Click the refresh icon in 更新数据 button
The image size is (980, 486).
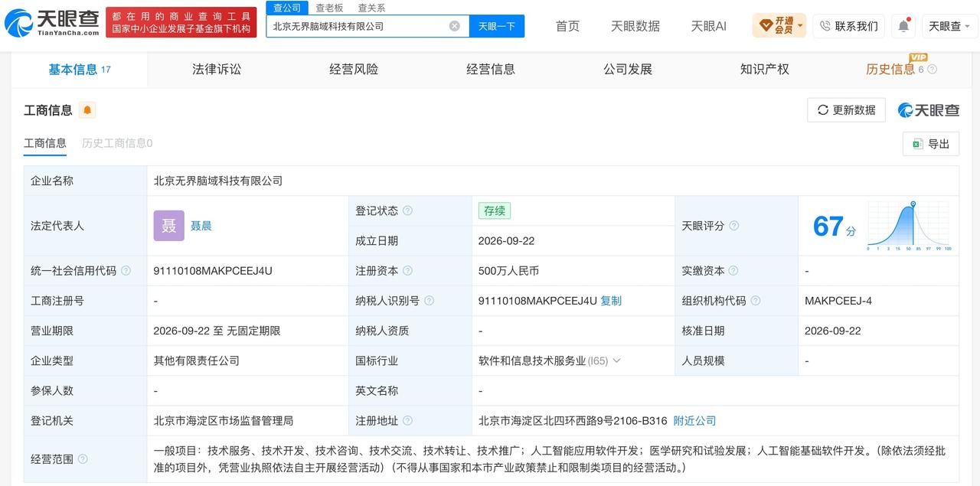[x=823, y=110]
